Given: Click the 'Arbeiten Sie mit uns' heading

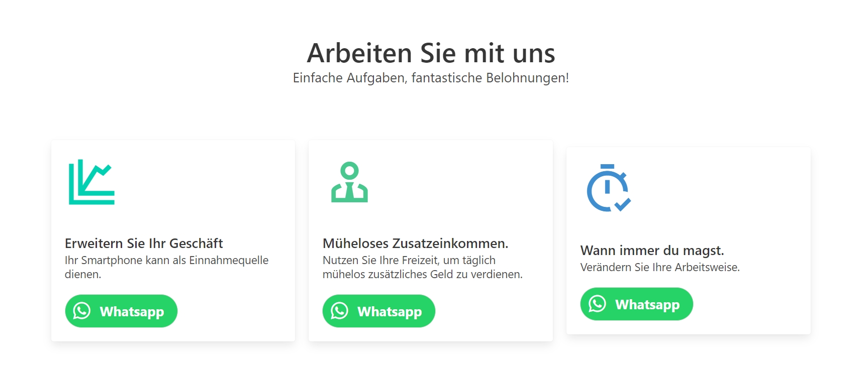Looking at the screenshot, I should 431,53.
